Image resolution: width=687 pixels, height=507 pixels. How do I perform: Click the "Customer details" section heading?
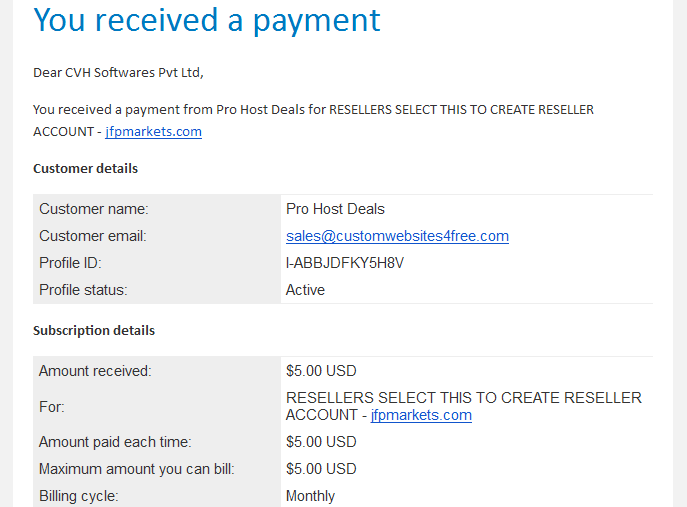click(85, 168)
